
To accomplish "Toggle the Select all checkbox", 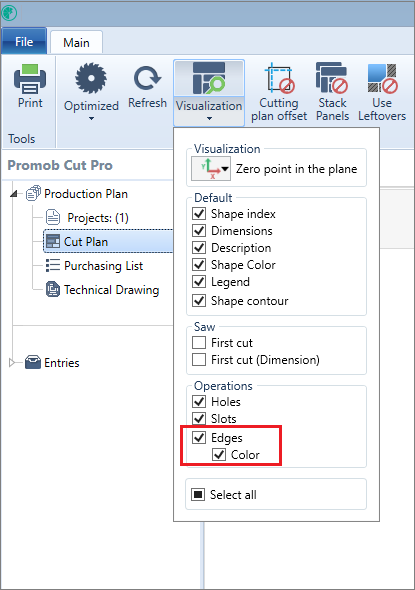I will (198, 494).
